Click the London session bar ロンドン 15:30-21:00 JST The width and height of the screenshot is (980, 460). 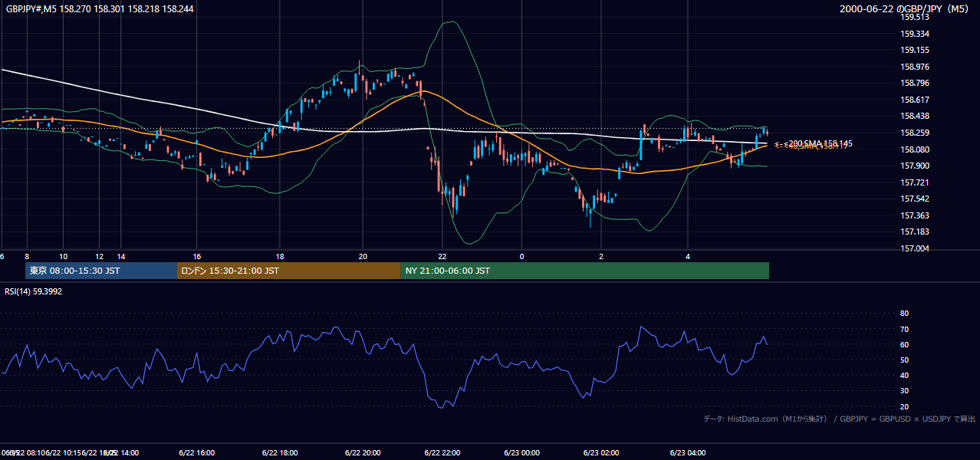(288, 271)
